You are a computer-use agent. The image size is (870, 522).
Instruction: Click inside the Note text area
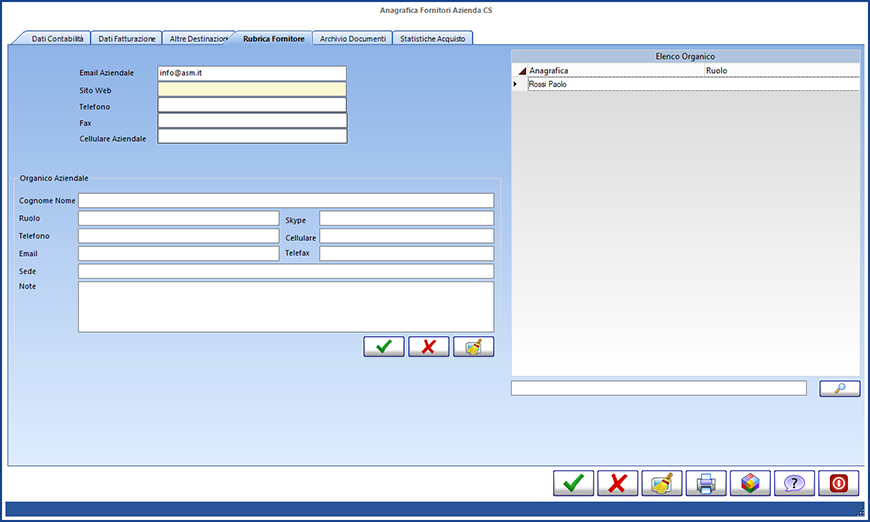pyautogui.click(x=286, y=307)
